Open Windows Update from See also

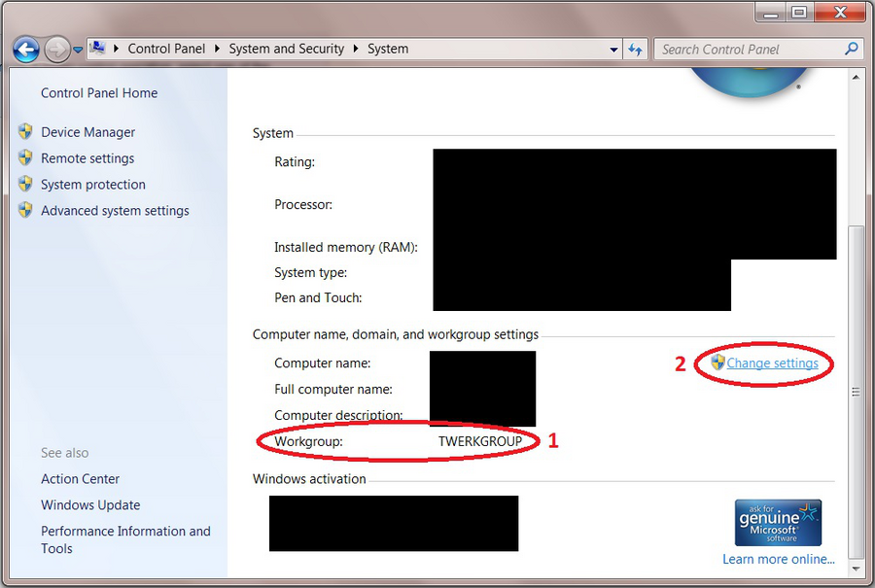[x=90, y=505]
